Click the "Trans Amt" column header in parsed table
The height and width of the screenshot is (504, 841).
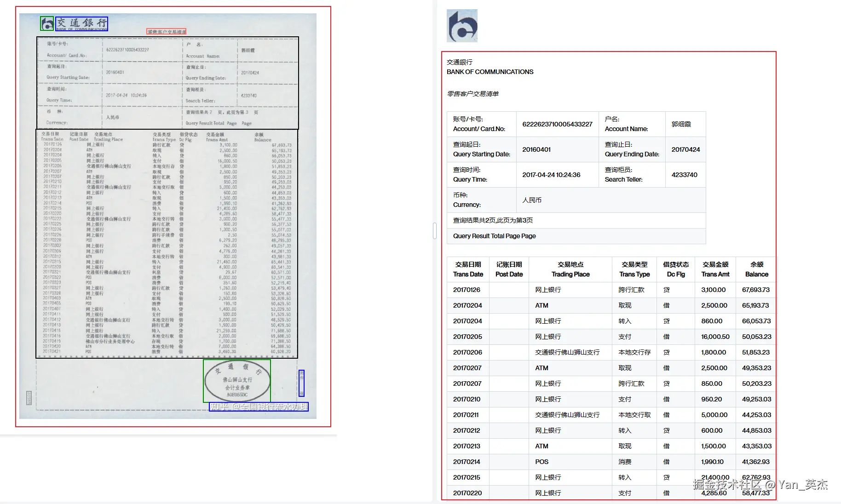tap(715, 269)
